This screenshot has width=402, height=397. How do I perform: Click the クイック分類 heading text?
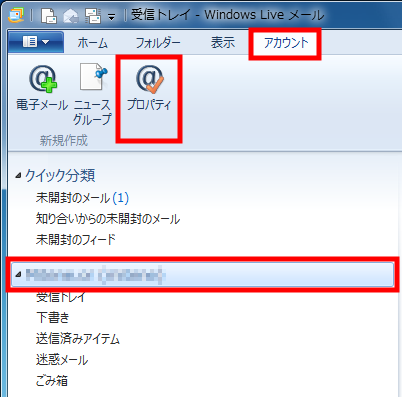click(x=60, y=175)
